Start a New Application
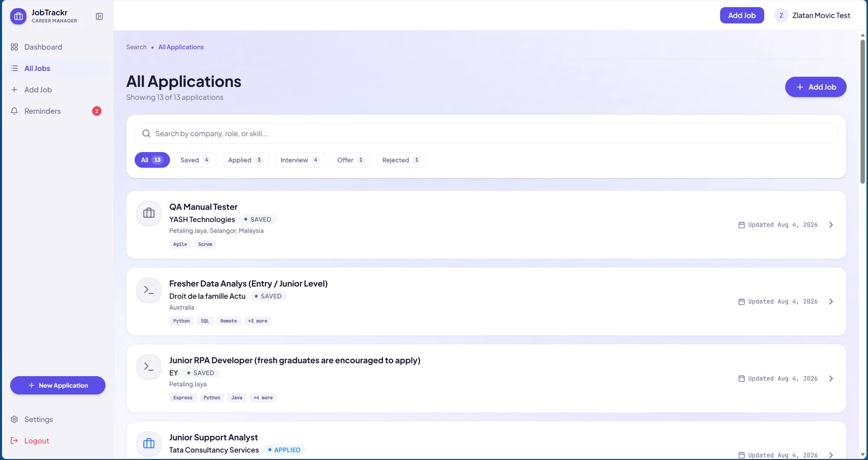This screenshot has width=868, height=460. [58, 385]
